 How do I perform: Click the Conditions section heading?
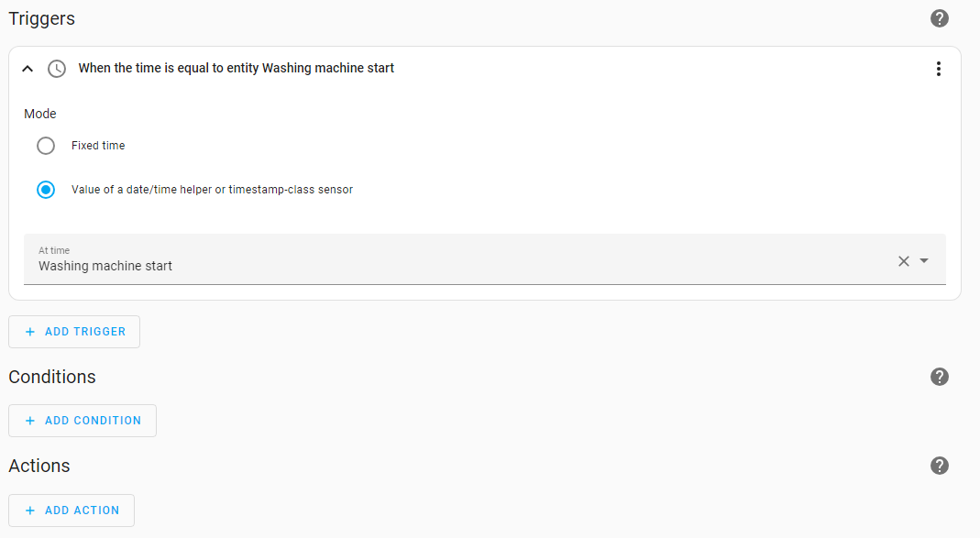coord(52,377)
